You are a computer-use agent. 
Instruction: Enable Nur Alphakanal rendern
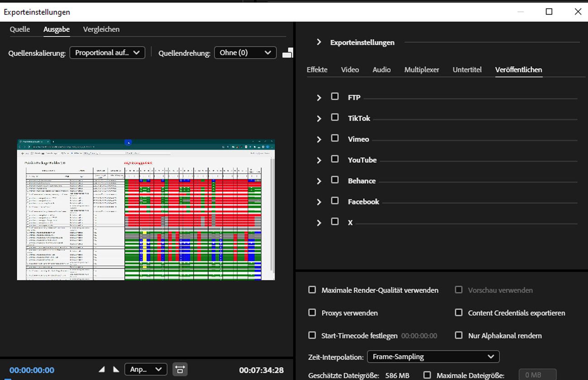tap(459, 335)
